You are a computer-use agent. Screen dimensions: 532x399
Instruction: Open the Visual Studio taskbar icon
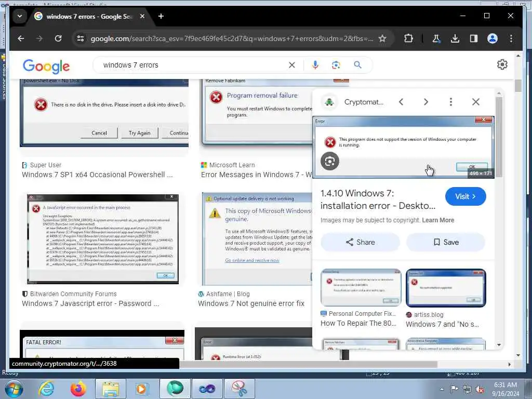(x=207, y=389)
